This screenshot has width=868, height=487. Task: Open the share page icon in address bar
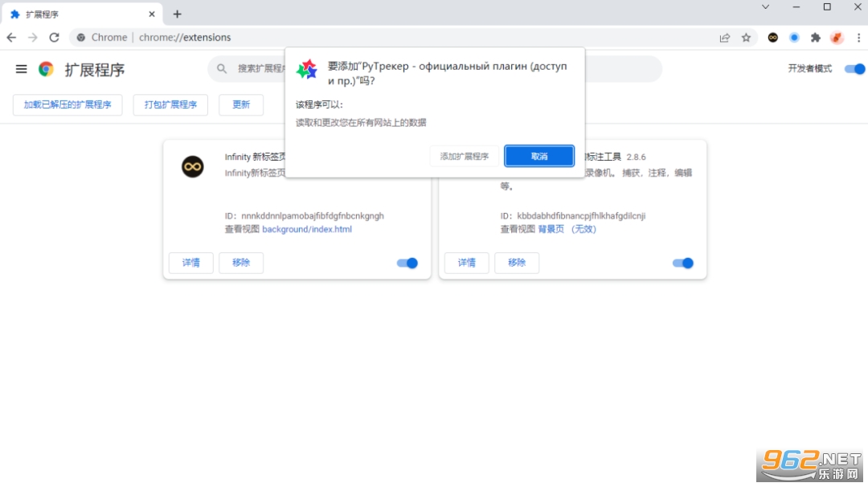pos(725,38)
